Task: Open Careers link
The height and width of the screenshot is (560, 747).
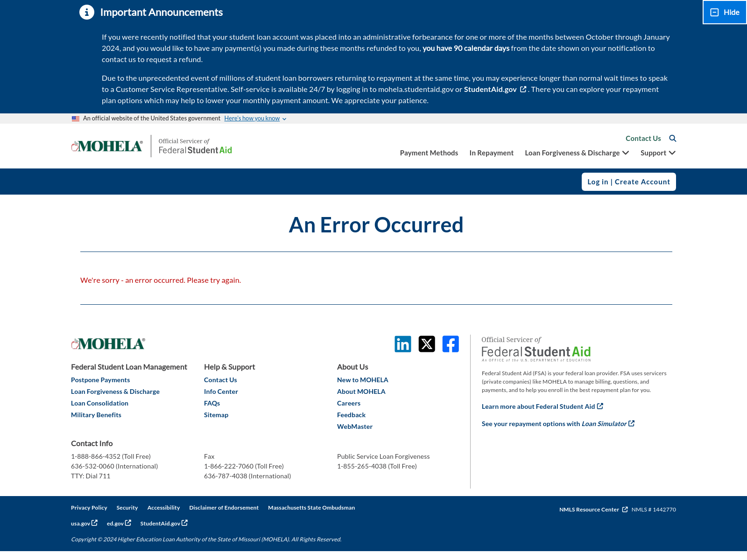Action: click(349, 403)
